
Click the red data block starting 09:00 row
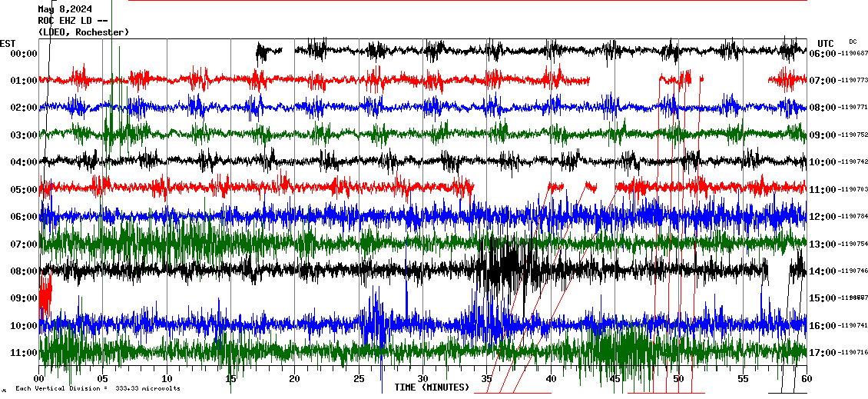(45, 296)
